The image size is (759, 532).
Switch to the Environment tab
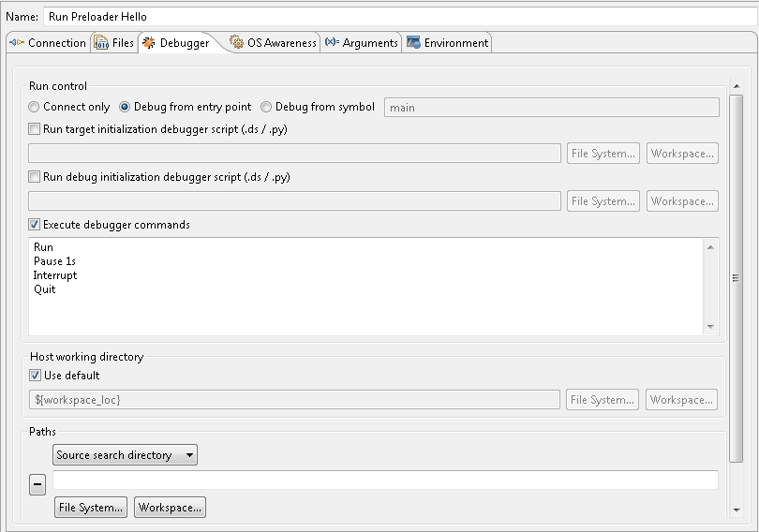tap(447, 42)
